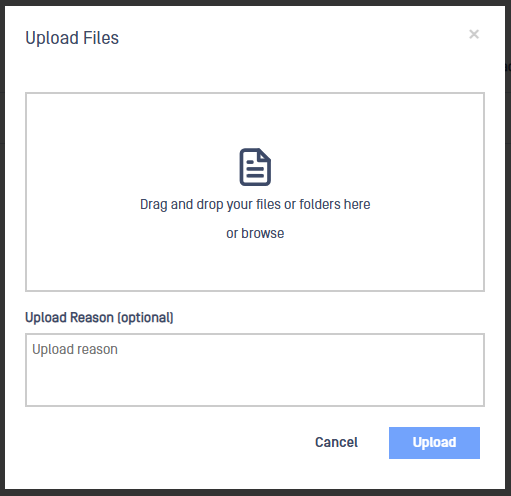511x496 pixels.
Task: Click the word 'browse' under the drop text
Action: pos(263,233)
